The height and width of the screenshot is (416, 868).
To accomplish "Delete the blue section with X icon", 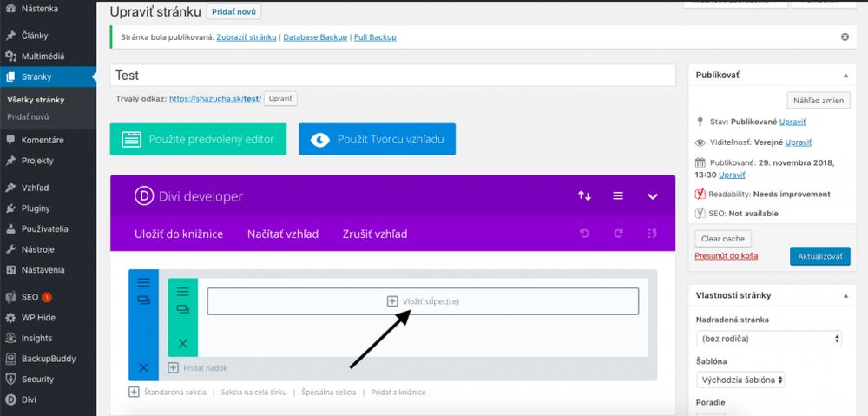I will (x=143, y=367).
